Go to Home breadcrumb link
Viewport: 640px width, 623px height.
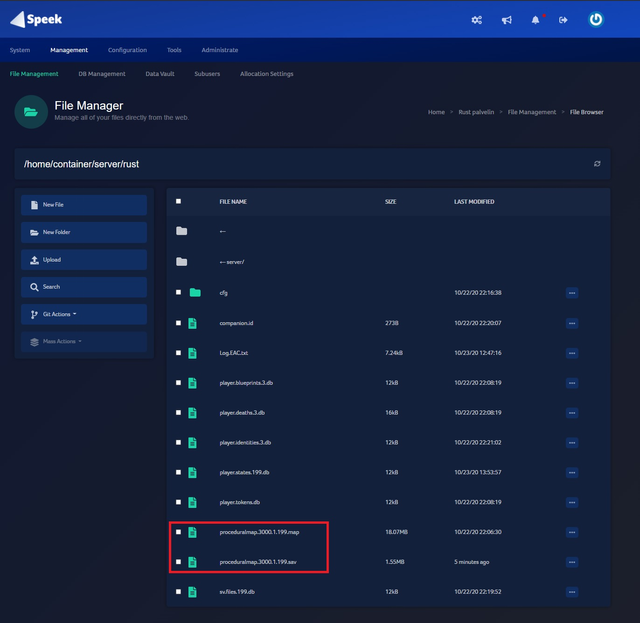(x=436, y=112)
